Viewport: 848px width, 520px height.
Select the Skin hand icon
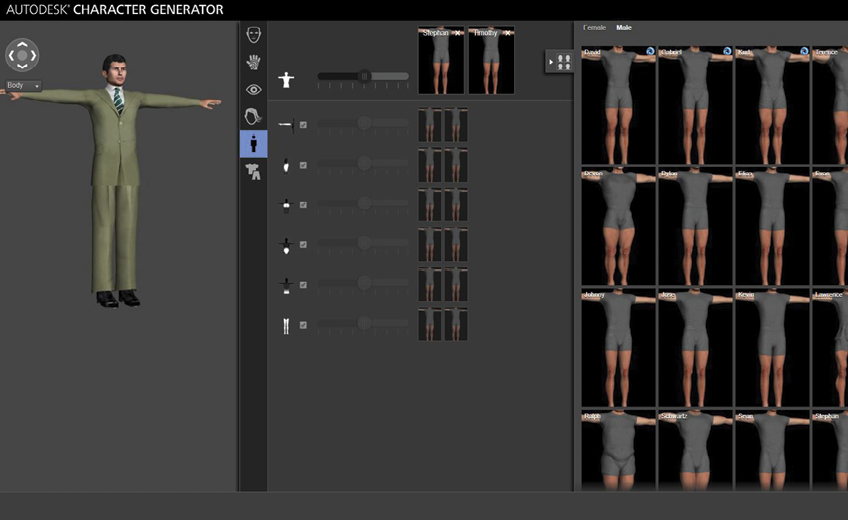tap(253, 62)
